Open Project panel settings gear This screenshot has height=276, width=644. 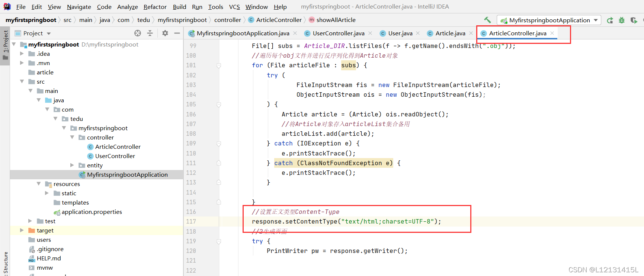click(x=165, y=33)
